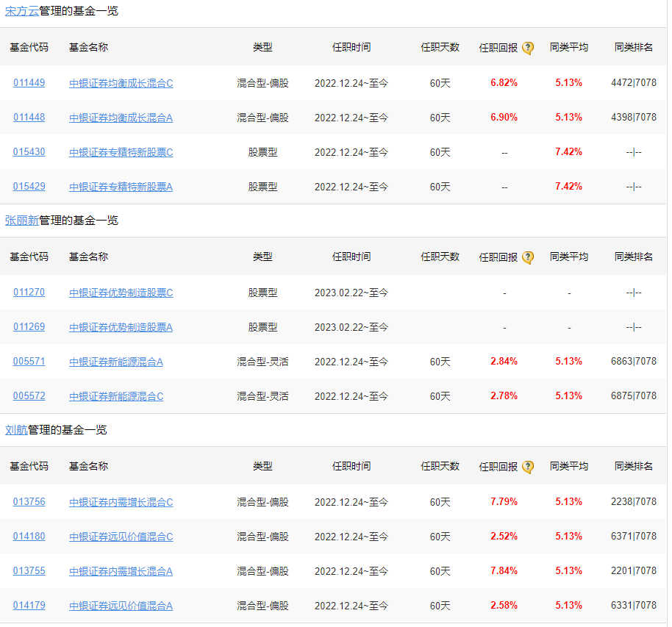Open 中银证券内需增长混合A fund page
The height and width of the screenshot is (627, 672).
[121, 571]
